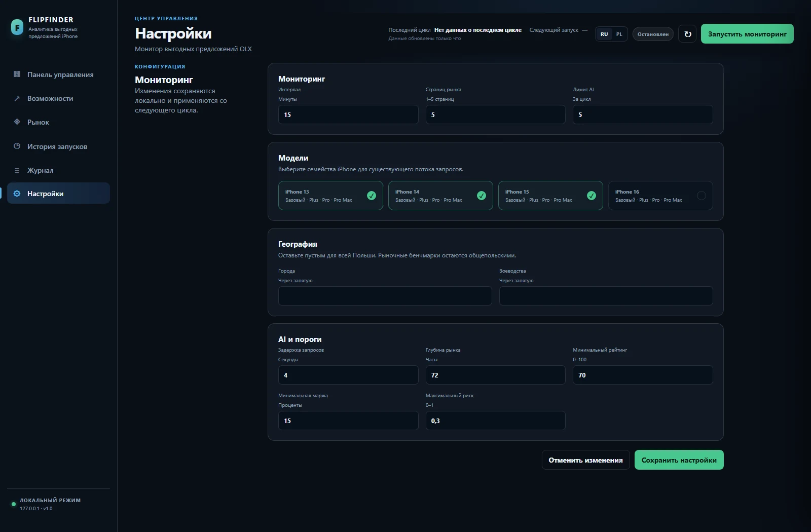Switch interface language to PL
Image resolution: width=811 pixels, height=532 pixels.
click(x=619, y=34)
